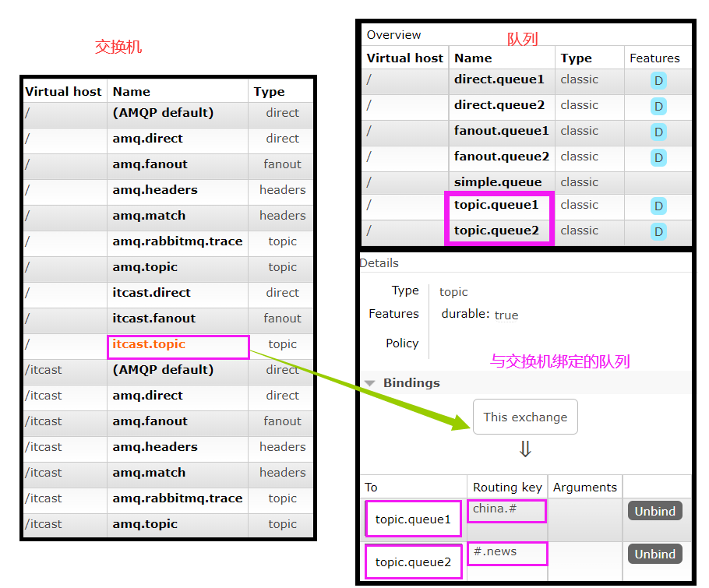Collapse the Bindings section triangle
The image size is (709, 588).
pyautogui.click(x=370, y=383)
